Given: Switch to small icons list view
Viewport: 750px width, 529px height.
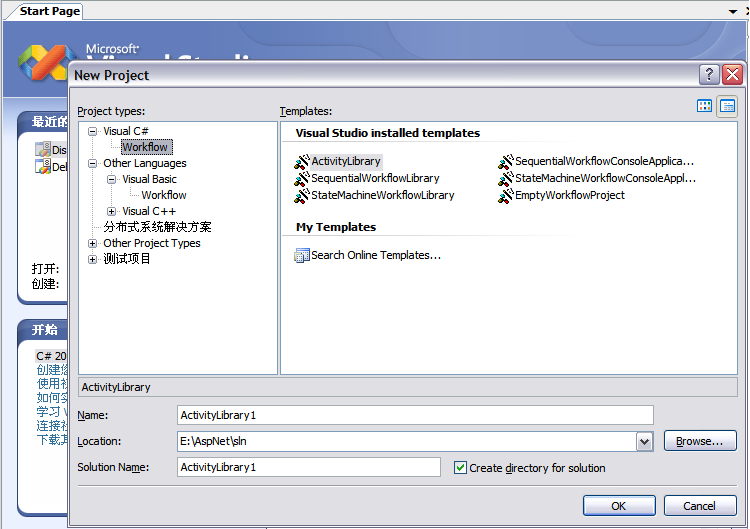Looking at the screenshot, I should pos(727,106).
